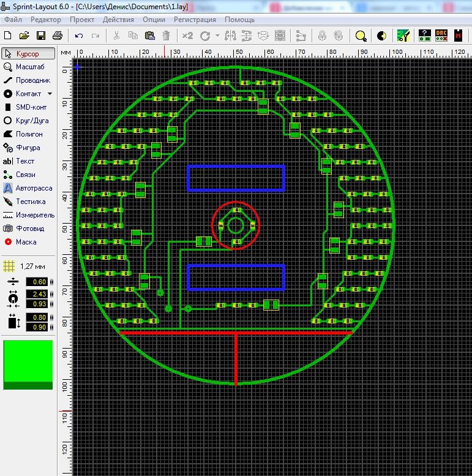Open the Регистрация menu
Image resolution: width=472 pixels, height=476 pixels.
click(195, 20)
